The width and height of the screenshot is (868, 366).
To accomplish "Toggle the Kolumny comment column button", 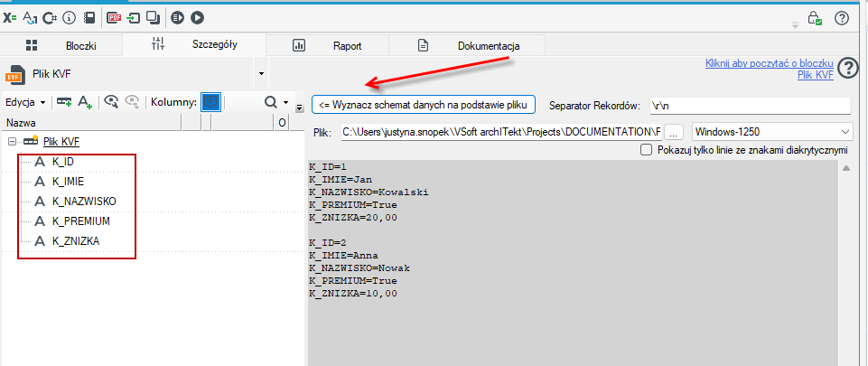I will point(210,102).
